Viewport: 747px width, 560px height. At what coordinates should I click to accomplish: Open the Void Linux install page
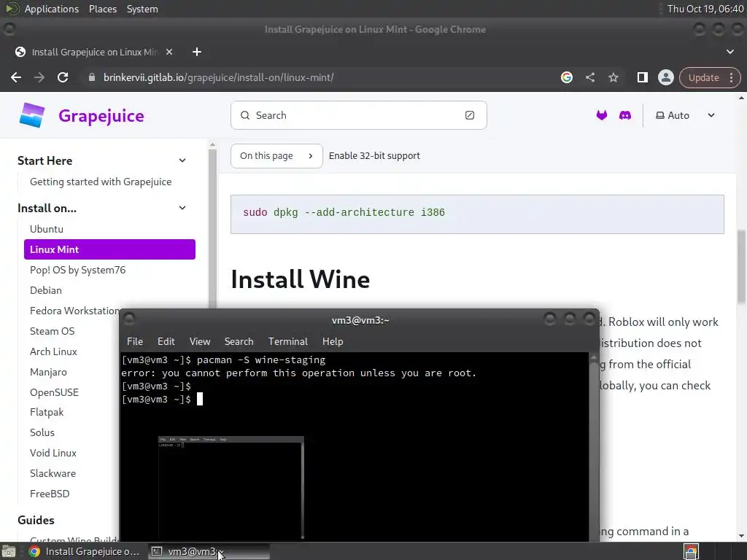[x=53, y=453]
